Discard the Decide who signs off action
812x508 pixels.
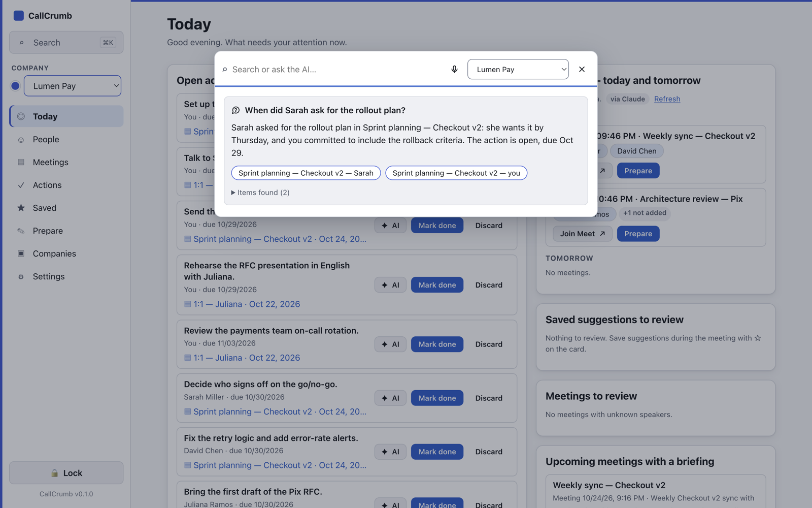click(x=489, y=398)
